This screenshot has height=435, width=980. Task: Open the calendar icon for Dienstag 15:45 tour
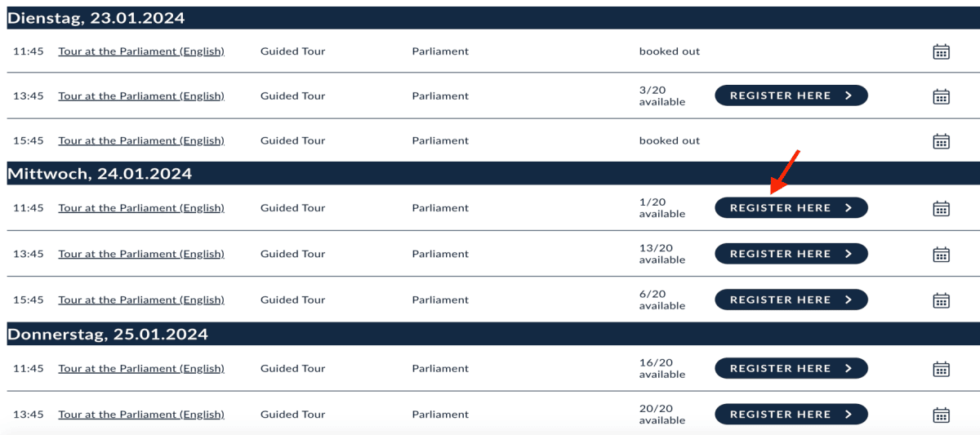[x=941, y=141]
